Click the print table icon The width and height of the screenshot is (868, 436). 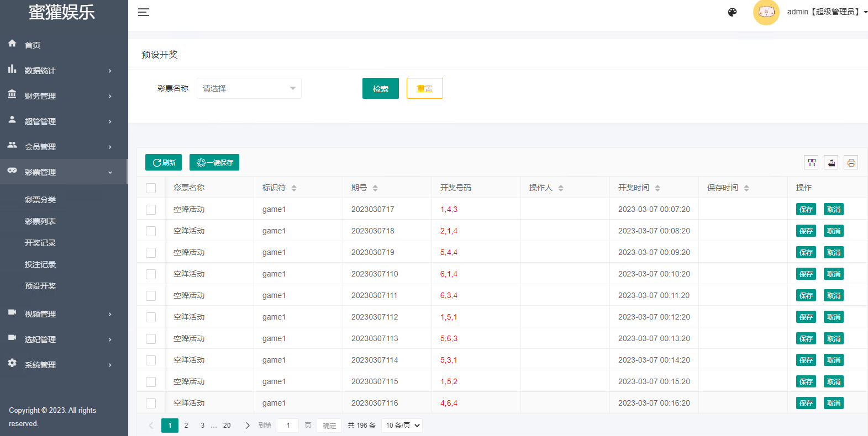click(851, 163)
